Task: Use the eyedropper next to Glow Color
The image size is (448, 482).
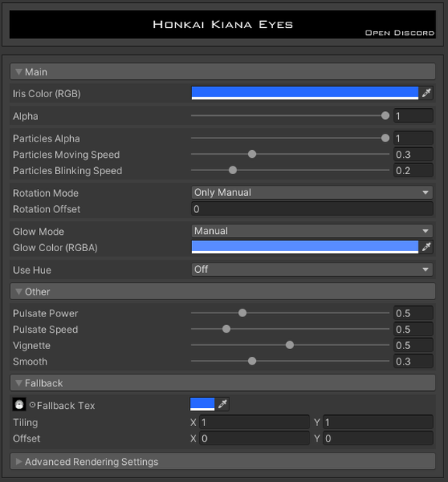Action: [426, 247]
